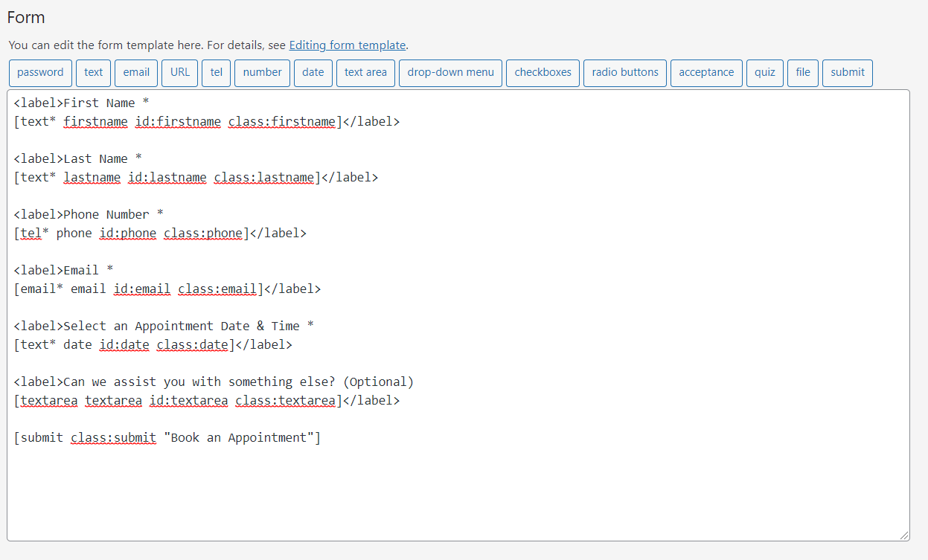Screen dimensions: 928x560
Task: Place cursor in the lastname tag line
Action: click(x=196, y=177)
